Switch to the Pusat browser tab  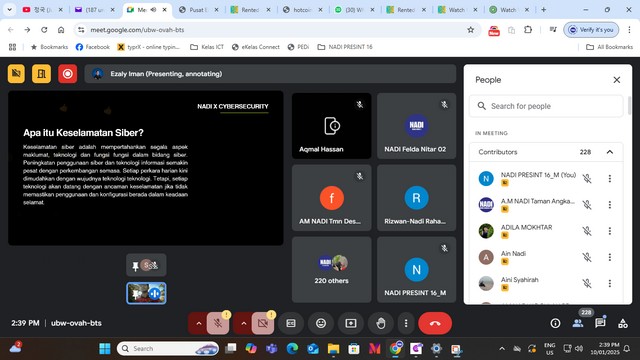coord(199,9)
